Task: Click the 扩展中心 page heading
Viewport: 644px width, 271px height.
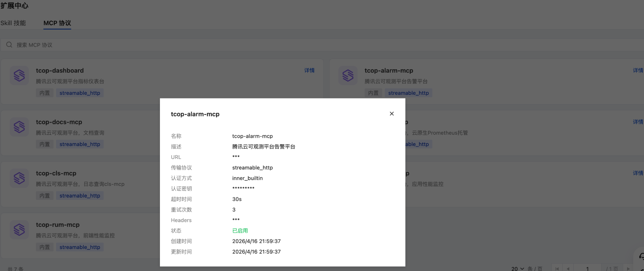Action: point(14,6)
